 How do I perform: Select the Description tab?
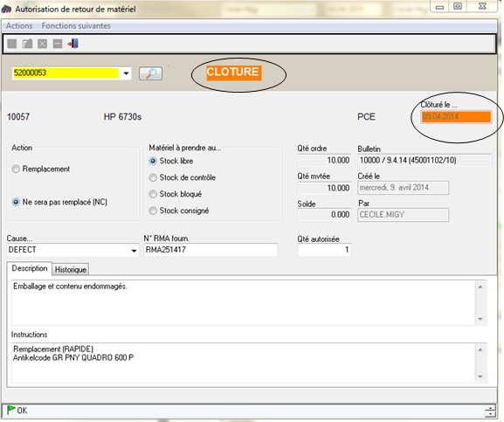click(x=29, y=268)
